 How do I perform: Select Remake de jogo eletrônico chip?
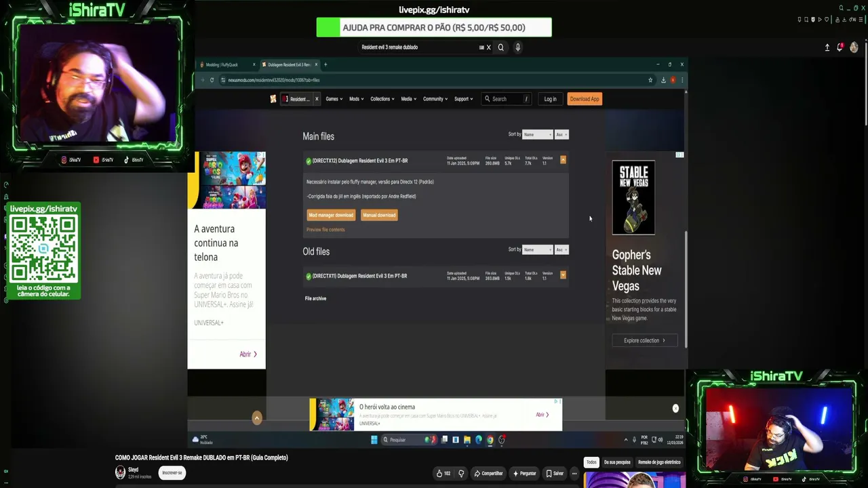[x=659, y=462]
